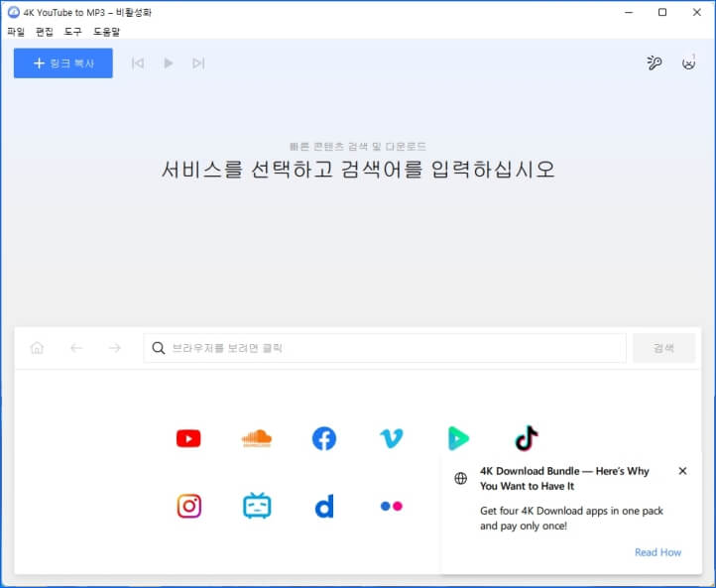
Task: Skip to next track
Action: pyautogui.click(x=198, y=63)
